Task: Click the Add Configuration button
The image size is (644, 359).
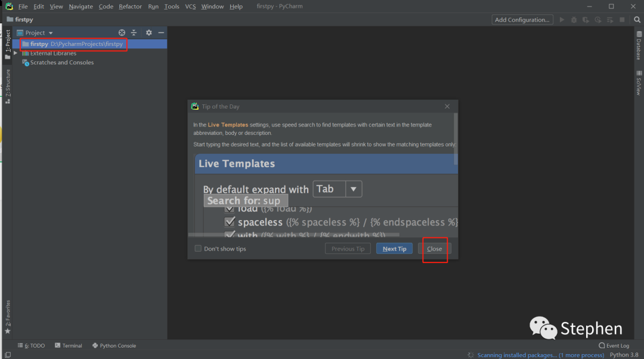Action: coord(522,20)
